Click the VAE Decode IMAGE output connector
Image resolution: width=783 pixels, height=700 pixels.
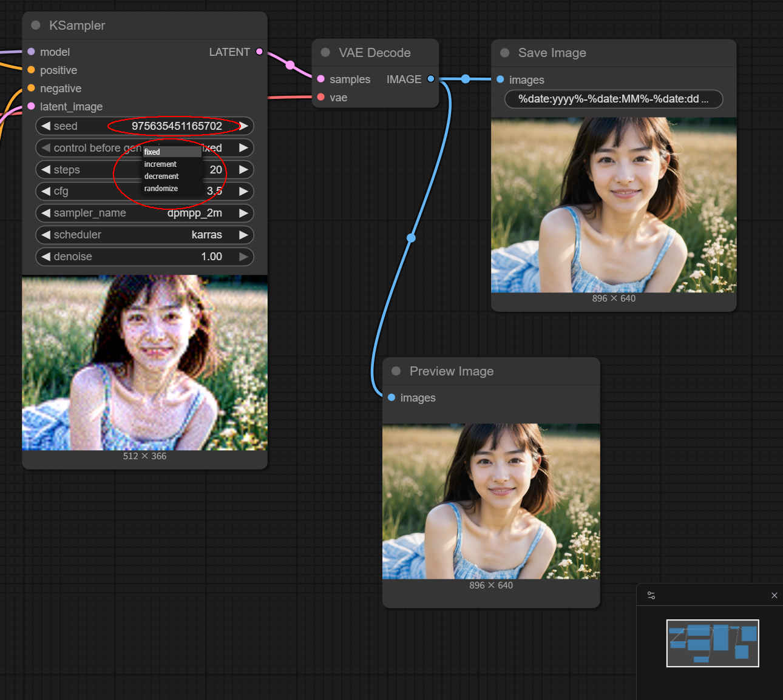(x=431, y=79)
